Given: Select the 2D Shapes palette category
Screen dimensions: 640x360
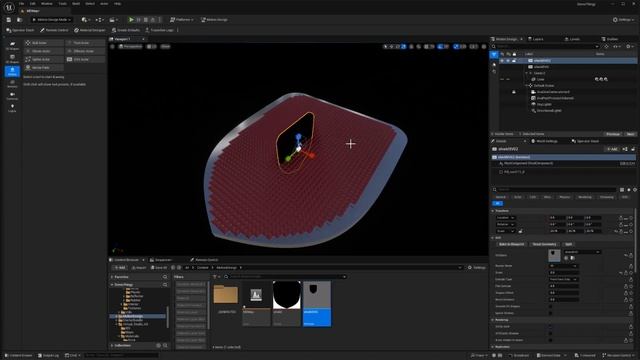Looking at the screenshot, I should point(12,45).
